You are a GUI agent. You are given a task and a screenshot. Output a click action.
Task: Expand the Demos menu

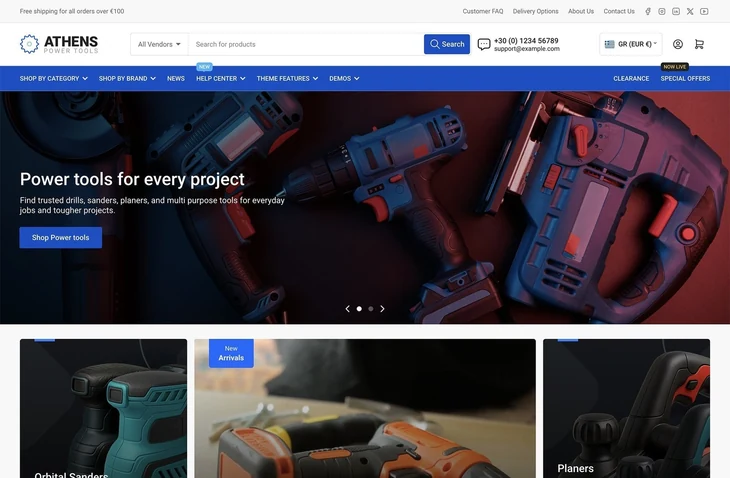344,79
